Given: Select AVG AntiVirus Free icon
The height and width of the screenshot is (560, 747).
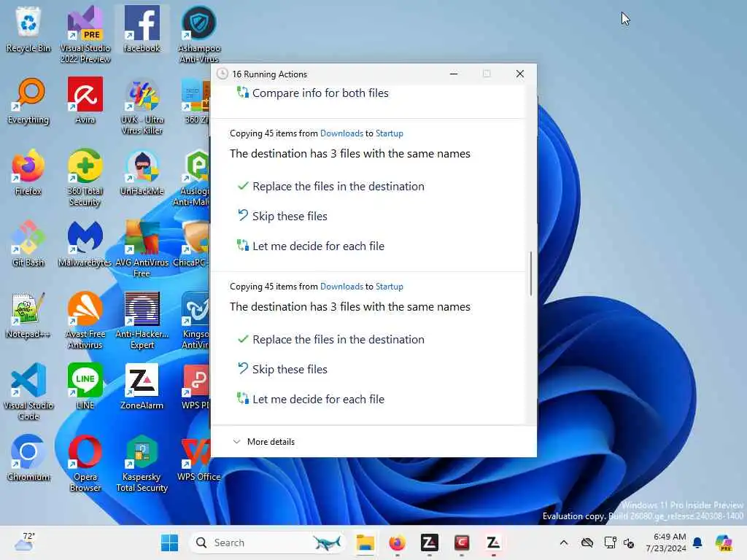Looking at the screenshot, I should [142, 249].
